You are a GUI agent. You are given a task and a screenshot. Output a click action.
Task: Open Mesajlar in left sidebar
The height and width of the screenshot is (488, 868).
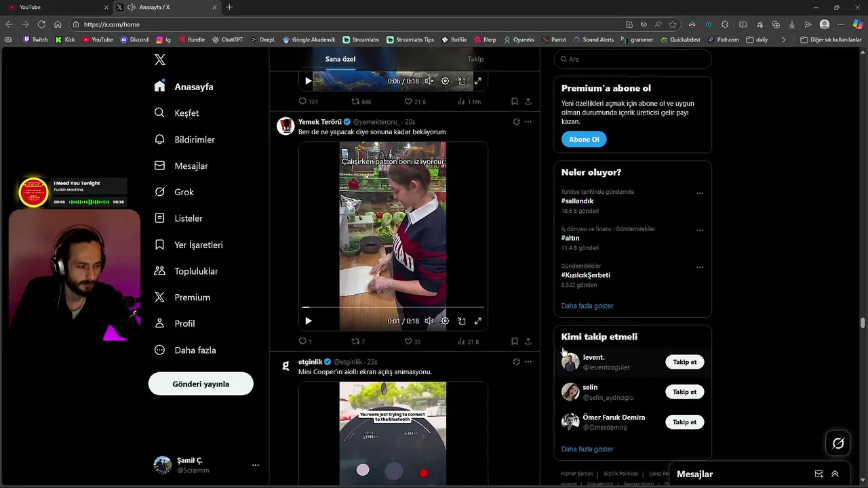pos(181,165)
